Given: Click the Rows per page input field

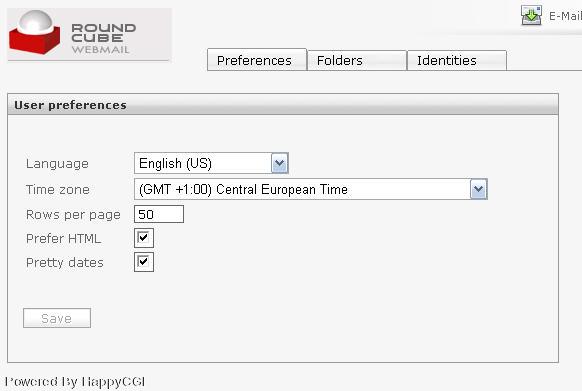Looking at the screenshot, I should point(159,214).
